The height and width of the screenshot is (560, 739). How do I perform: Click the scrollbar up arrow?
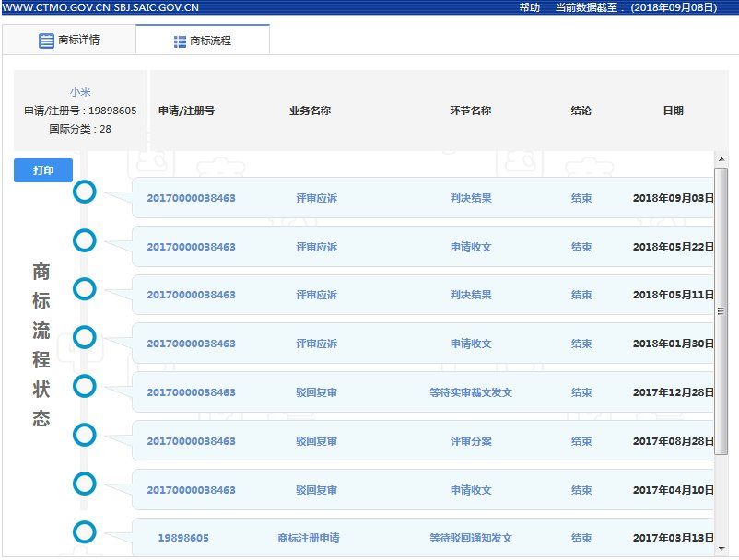click(721, 160)
